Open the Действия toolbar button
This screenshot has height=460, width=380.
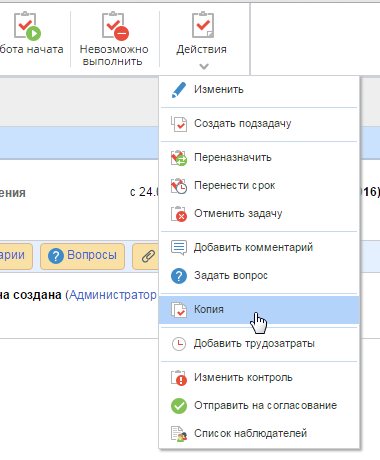tap(202, 39)
